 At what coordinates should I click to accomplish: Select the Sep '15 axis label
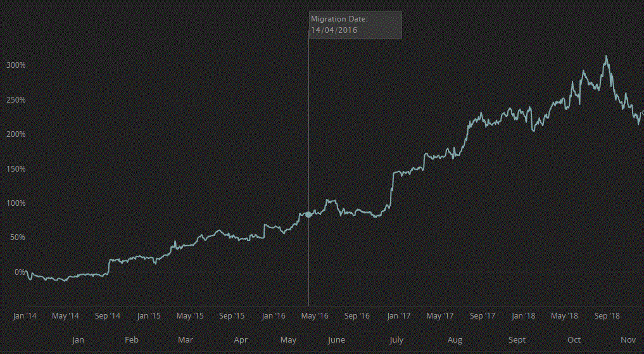point(232,316)
